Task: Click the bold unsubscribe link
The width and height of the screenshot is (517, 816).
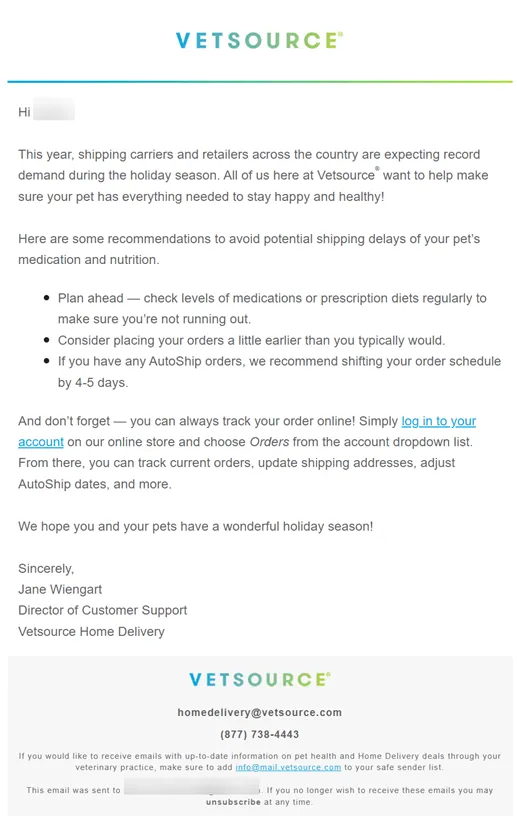Action: 233,802
